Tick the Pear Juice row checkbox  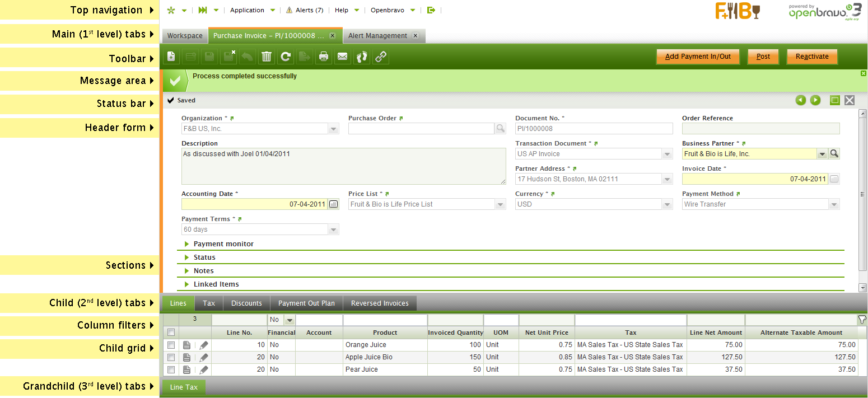(x=171, y=369)
